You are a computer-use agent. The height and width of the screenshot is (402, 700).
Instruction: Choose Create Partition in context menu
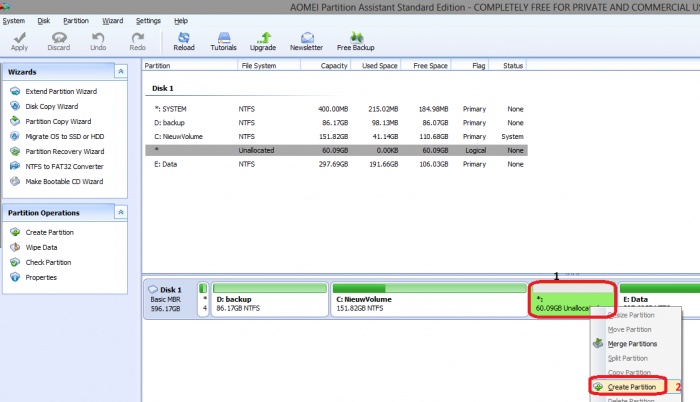(632, 387)
